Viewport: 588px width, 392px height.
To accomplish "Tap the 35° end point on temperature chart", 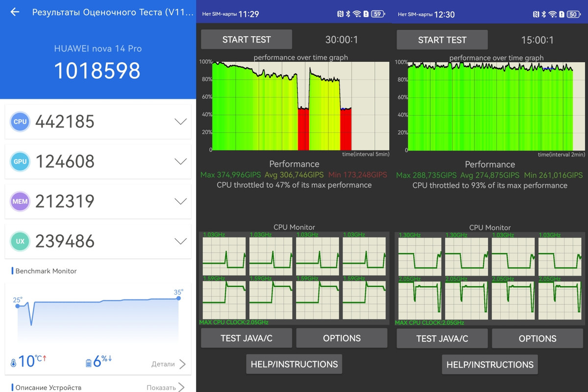I will click(178, 298).
